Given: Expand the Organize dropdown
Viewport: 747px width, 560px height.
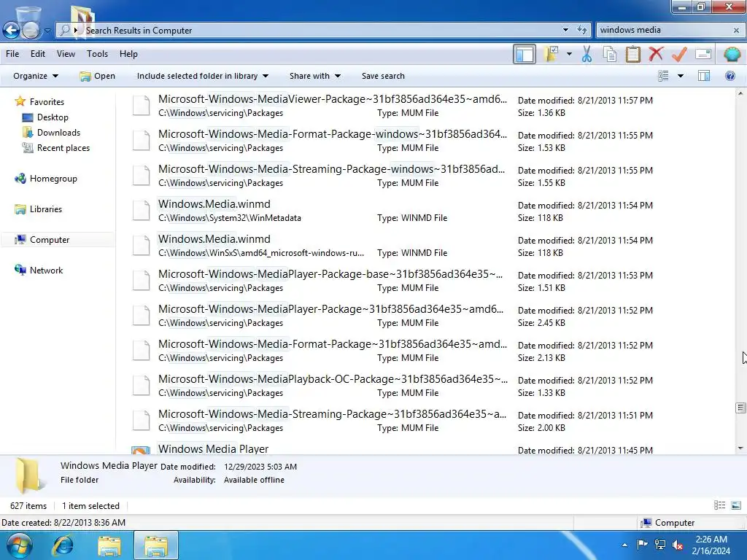Looking at the screenshot, I should pos(36,76).
